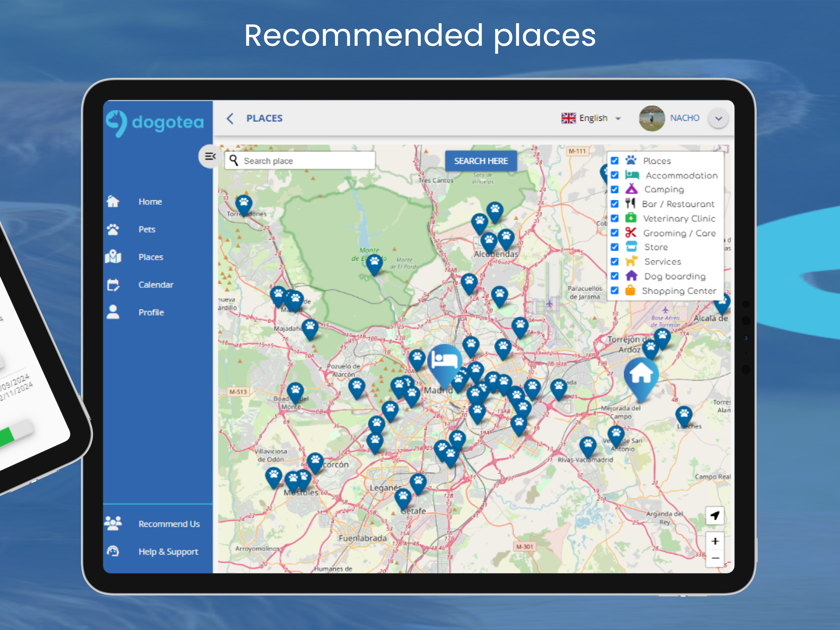Click the NACHO username

[685, 118]
